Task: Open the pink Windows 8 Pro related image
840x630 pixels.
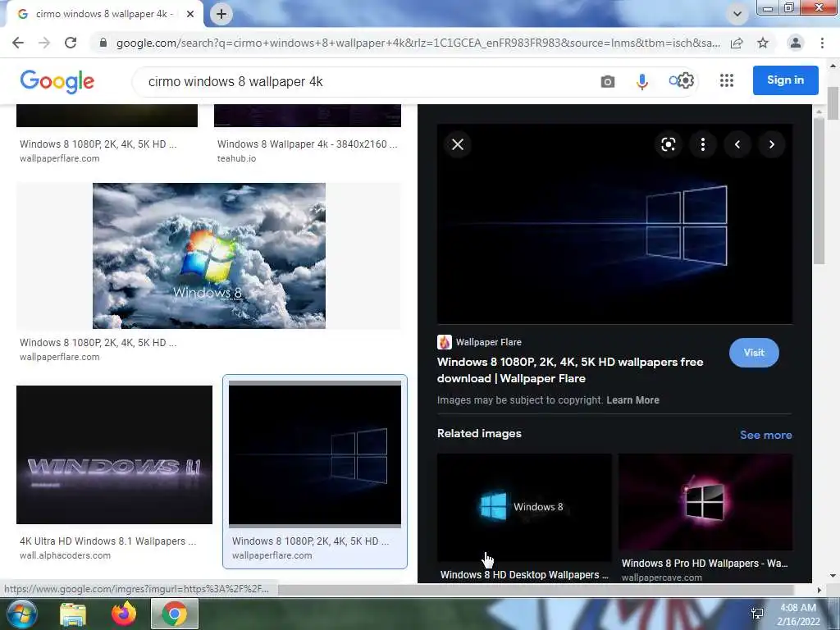Action: point(705,502)
